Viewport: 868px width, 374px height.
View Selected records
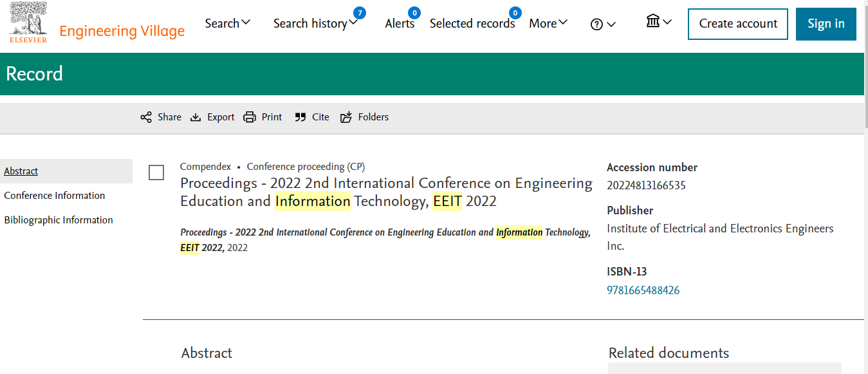[x=472, y=24]
